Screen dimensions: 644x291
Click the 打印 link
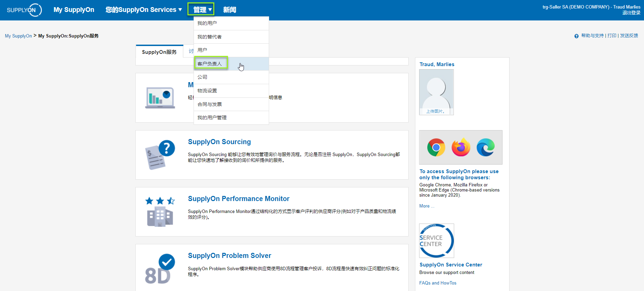pyautogui.click(x=612, y=35)
